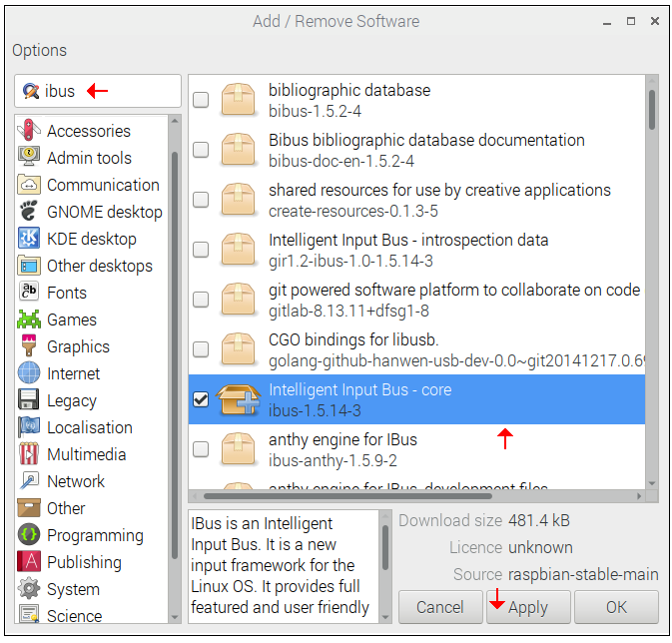Click the package list horizontal scrollbar
Viewport: 672px width, 643px height.
(x=347, y=496)
